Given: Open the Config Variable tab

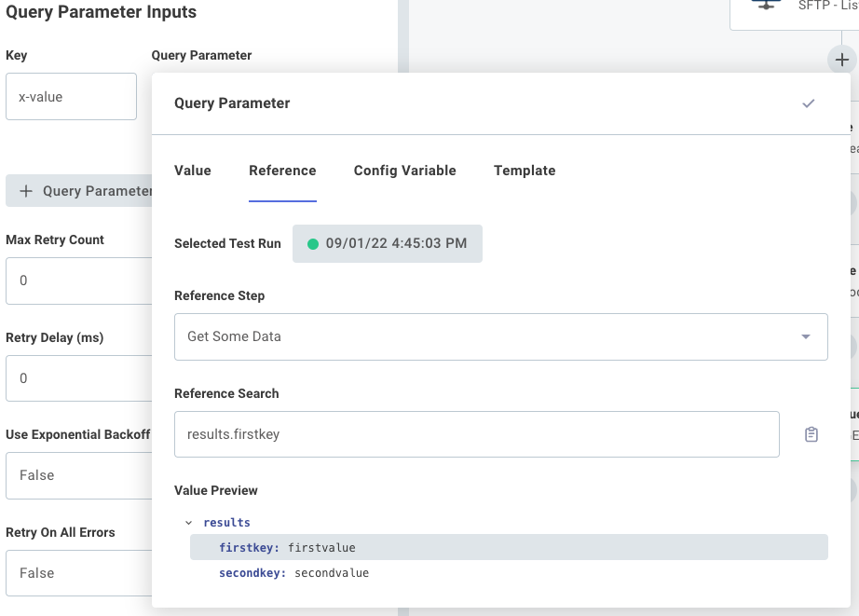Looking at the screenshot, I should click(405, 171).
